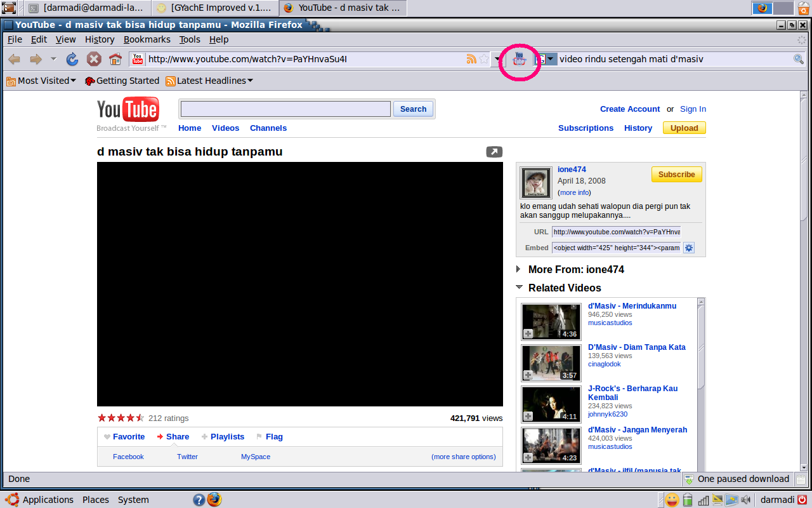
Task: Click the ione474 uploader avatar
Action: pyautogui.click(x=536, y=183)
